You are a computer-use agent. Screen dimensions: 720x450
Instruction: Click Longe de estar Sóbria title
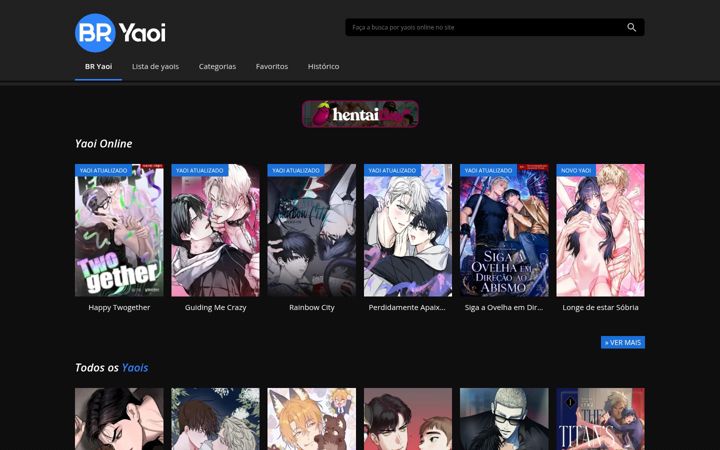tap(601, 308)
